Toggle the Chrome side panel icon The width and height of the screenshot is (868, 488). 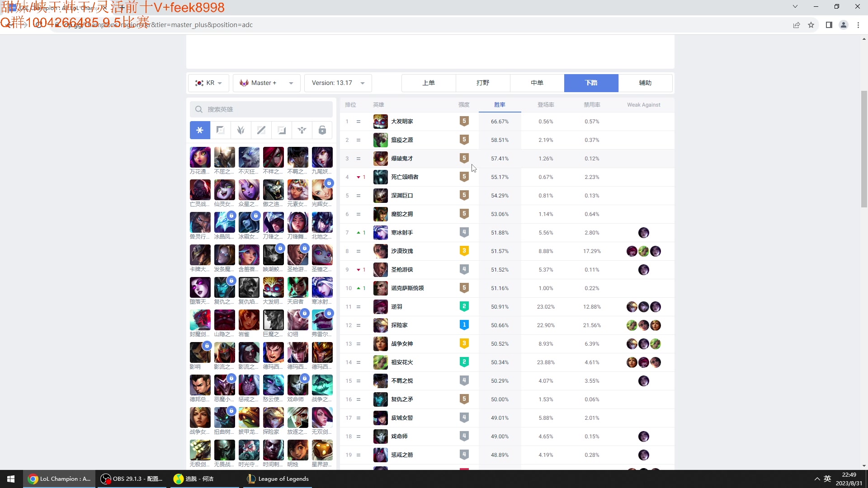(829, 25)
